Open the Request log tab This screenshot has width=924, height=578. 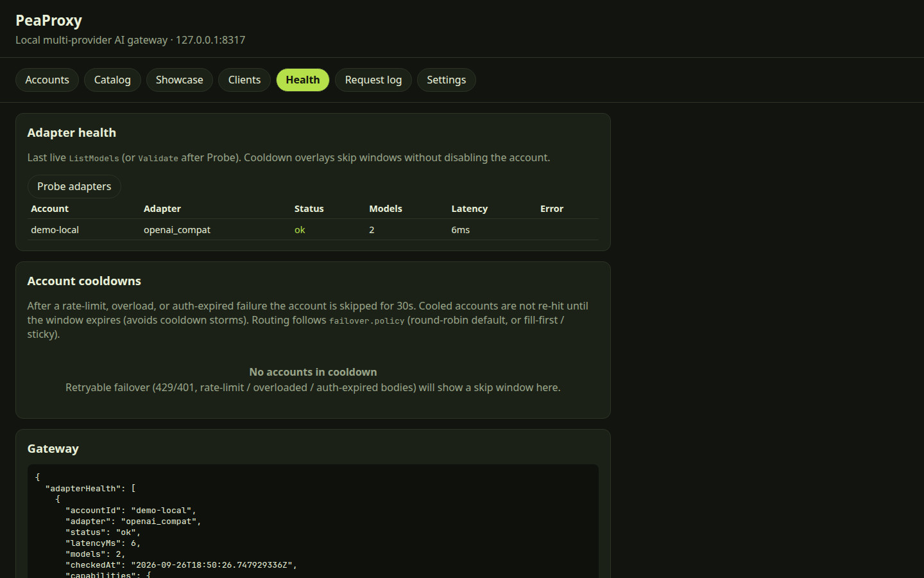tap(373, 80)
